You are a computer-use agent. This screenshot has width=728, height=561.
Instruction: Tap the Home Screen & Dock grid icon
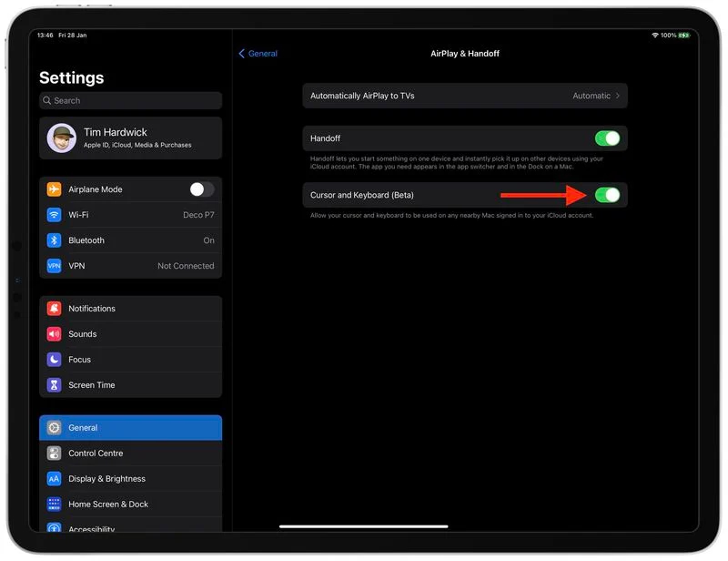coord(54,505)
